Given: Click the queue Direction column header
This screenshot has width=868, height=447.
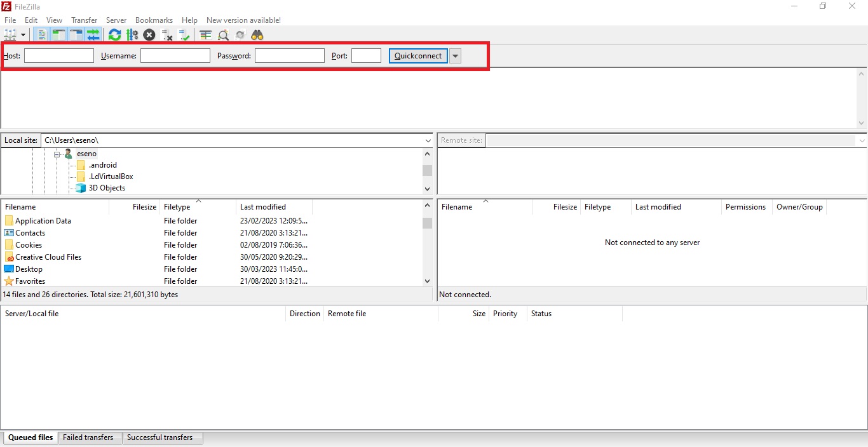Looking at the screenshot, I should pyautogui.click(x=305, y=314).
